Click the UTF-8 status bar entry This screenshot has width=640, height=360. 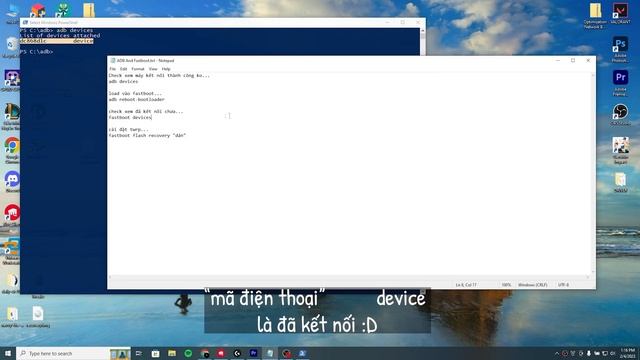[x=563, y=285]
